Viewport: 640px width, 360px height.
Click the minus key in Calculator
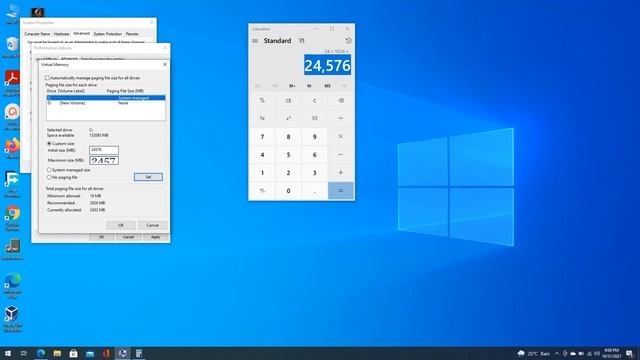pyautogui.click(x=340, y=155)
